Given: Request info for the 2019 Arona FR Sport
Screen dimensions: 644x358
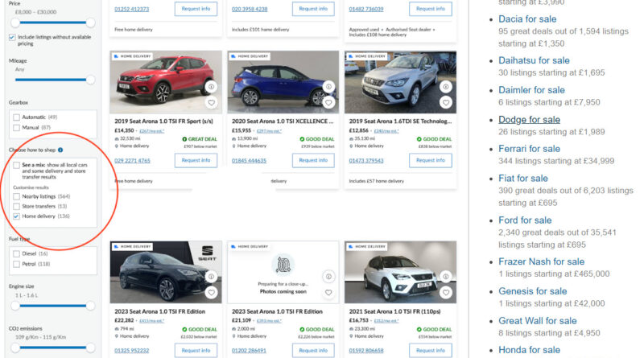Looking at the screenshot, I should pos(196,161).
